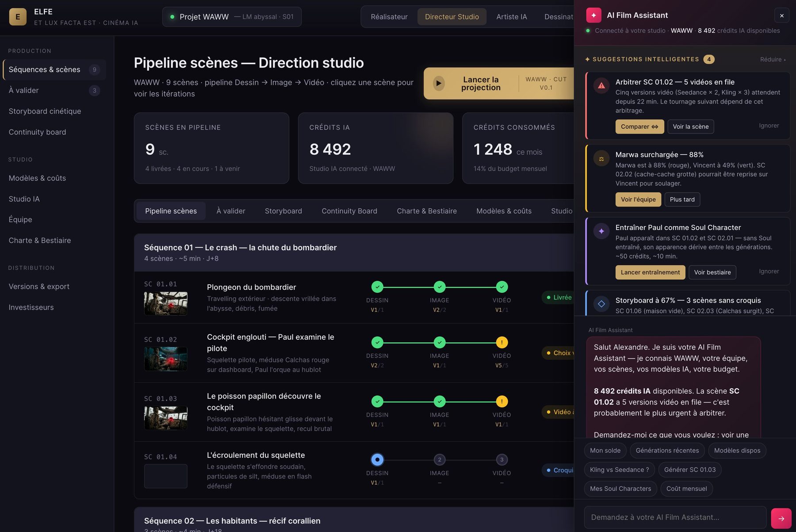
Task: Click the Mes Soul Characters prompt
Action: [620, 489]
